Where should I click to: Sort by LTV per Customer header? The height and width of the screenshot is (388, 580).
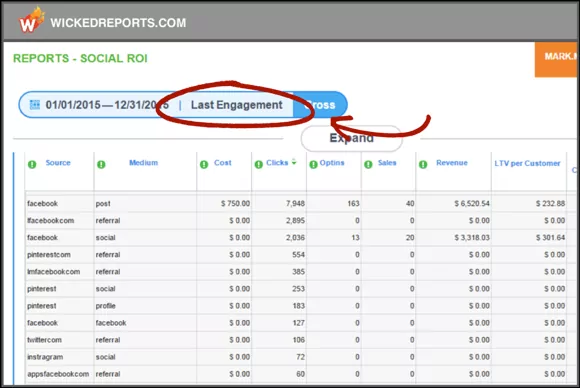tap(527, 163)
